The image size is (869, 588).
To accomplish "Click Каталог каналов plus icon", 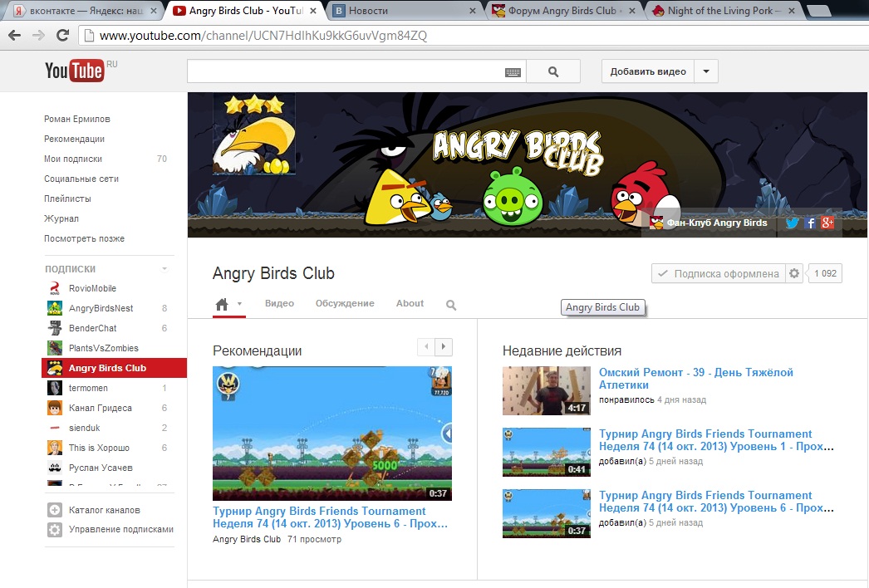I will (54, 510).
